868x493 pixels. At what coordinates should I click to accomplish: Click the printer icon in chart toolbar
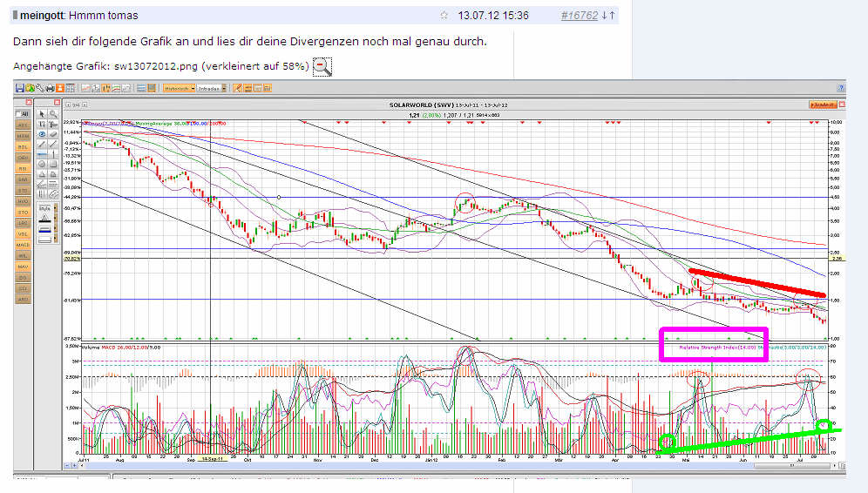50,88
